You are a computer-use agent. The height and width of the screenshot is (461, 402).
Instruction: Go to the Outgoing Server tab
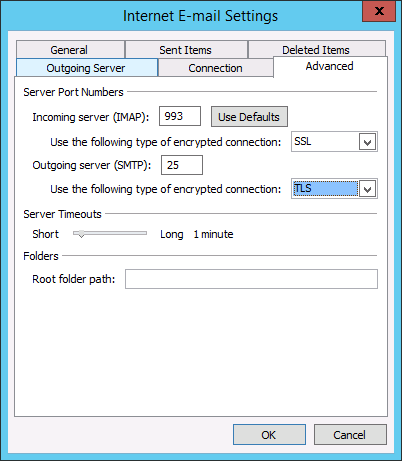point(87,68)
